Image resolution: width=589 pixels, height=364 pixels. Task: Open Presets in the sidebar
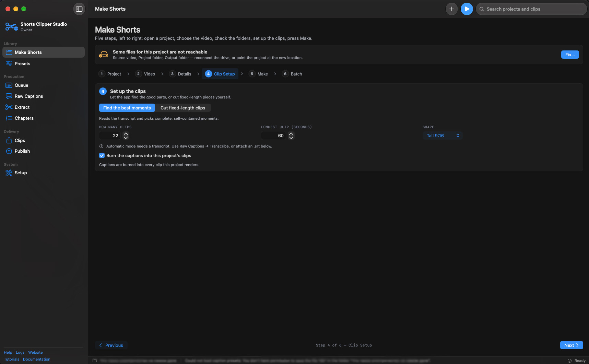click(44, 63)
